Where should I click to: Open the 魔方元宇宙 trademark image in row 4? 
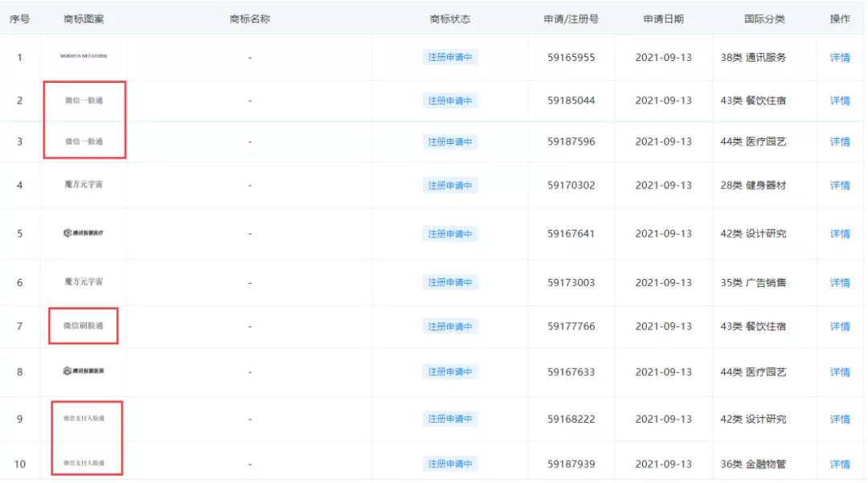coord(84,185)
